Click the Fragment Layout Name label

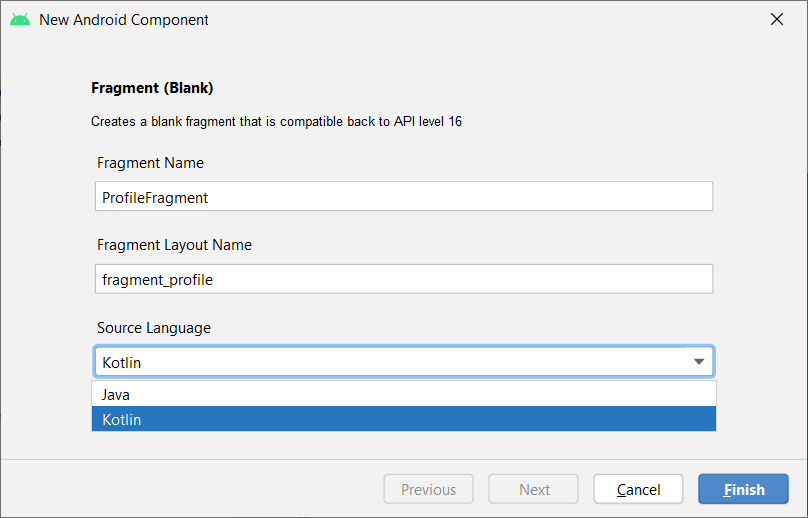pos(174,245)
